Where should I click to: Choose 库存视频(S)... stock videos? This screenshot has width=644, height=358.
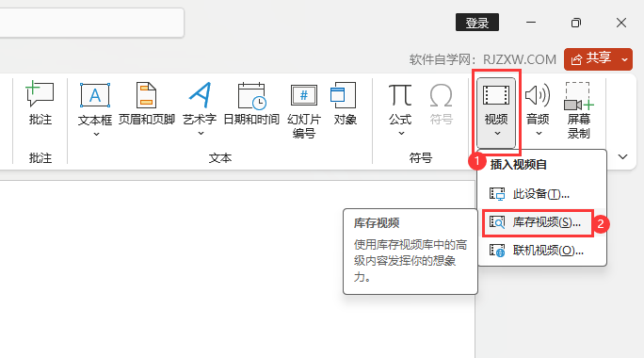[541, 222]
